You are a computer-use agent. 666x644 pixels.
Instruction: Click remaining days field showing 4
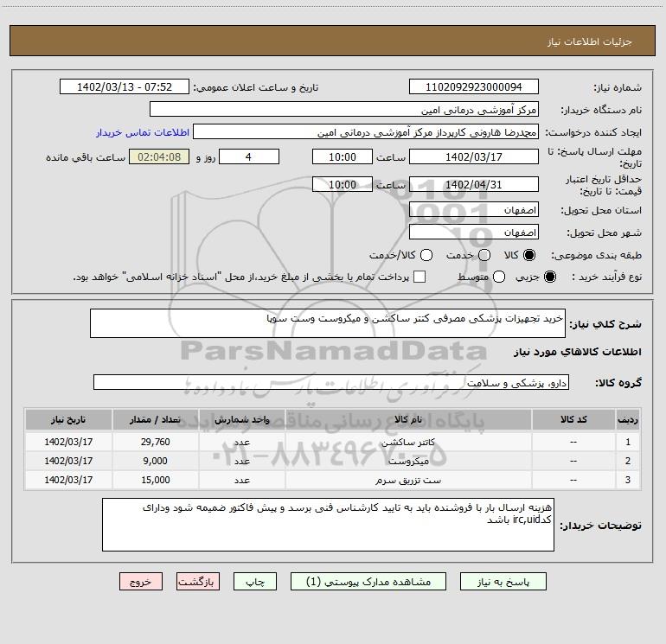[x=249, y=156]
